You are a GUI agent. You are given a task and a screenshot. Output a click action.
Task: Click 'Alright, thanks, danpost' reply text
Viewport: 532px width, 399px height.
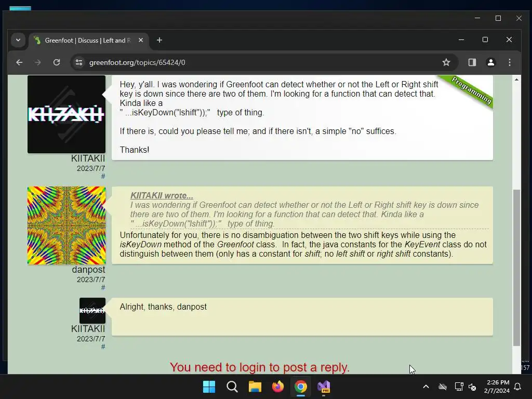pyautogui.click(x=163, y=307)
